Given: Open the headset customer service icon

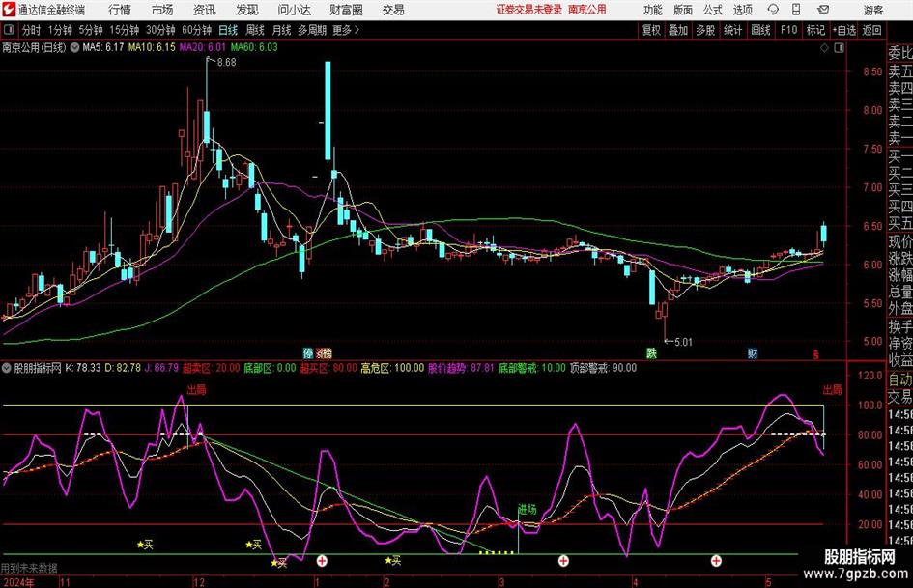Looking at the screenshot, I should (x=773, y=10).
